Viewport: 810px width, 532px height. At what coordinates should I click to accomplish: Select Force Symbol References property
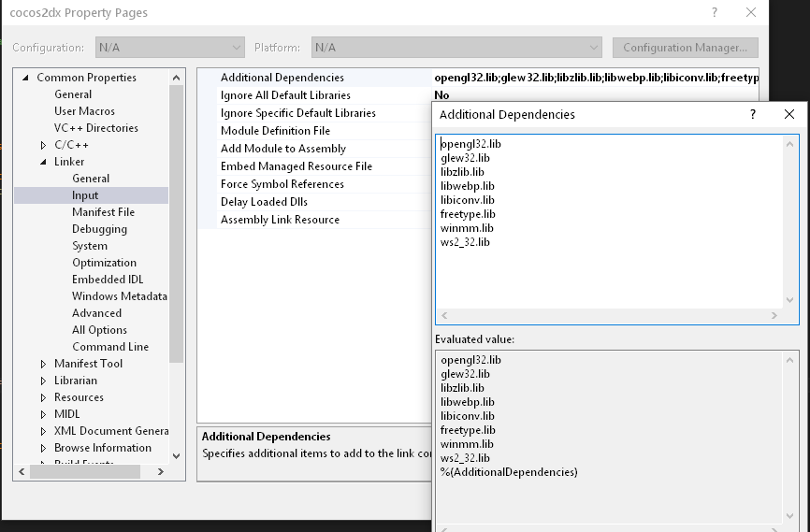click(x=282, y=184)
